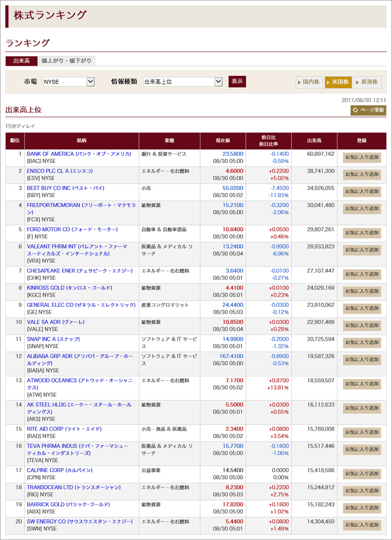The height and width of the screenshot is (540, 392).
Task: Open KINROSS GOLD stock link
Action: click(x=69, y=288)
